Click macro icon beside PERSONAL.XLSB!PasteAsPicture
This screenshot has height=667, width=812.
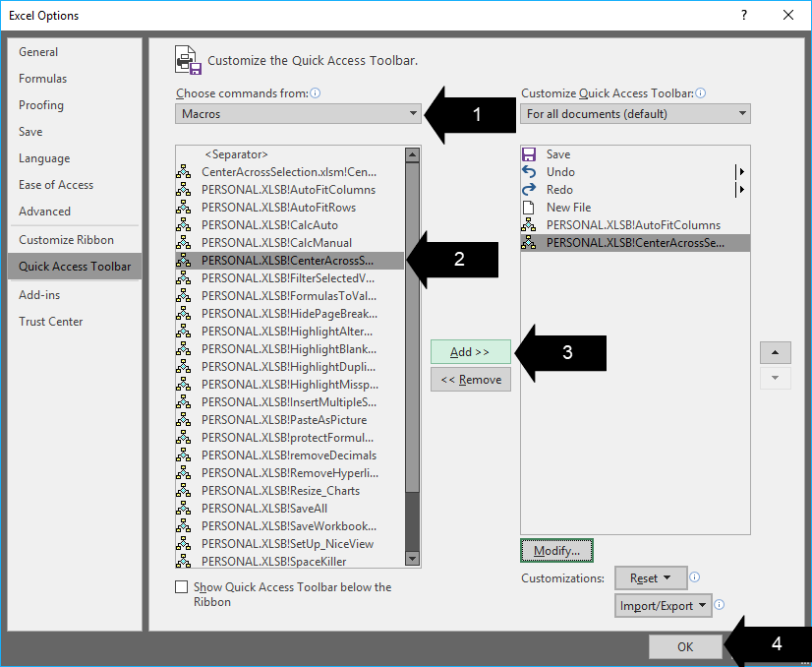(x=183, y=420)
